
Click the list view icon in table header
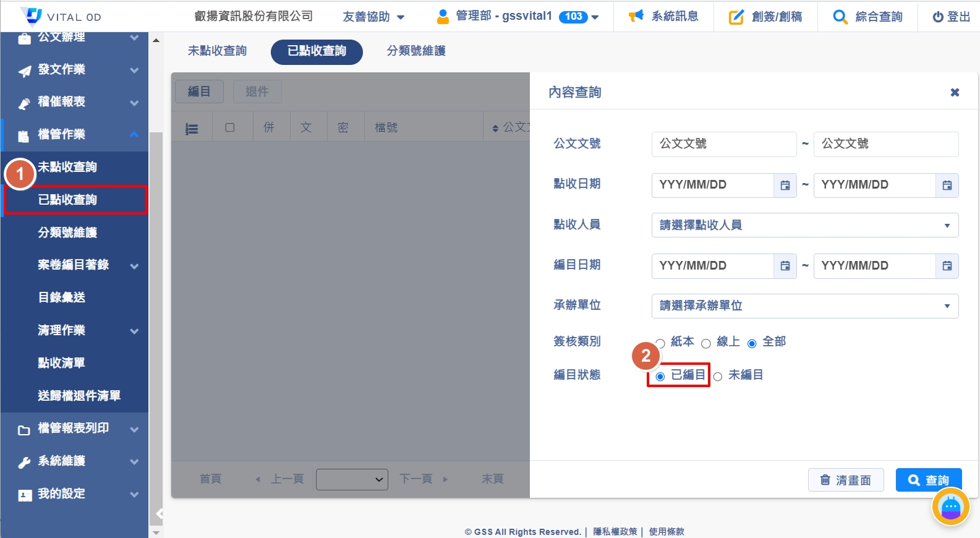click(x=192, y=129)
